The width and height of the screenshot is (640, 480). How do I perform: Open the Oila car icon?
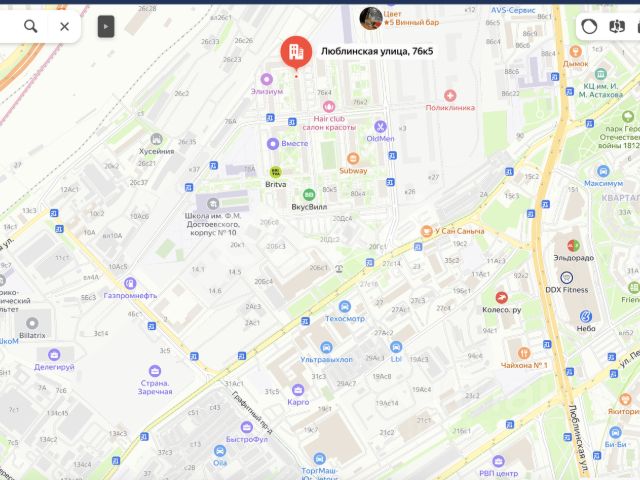click(220, 451)
